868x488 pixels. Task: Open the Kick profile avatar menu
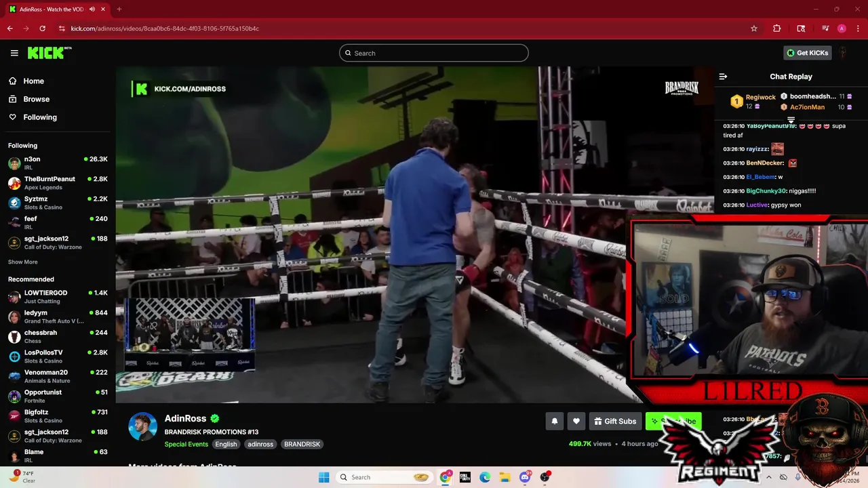click(x=843, y=53)
